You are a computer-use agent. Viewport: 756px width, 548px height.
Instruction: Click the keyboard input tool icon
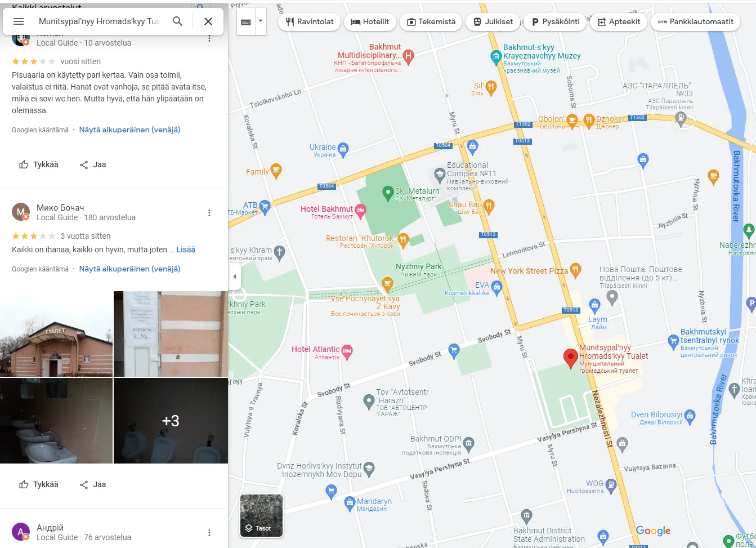click(x=246, y=22)
